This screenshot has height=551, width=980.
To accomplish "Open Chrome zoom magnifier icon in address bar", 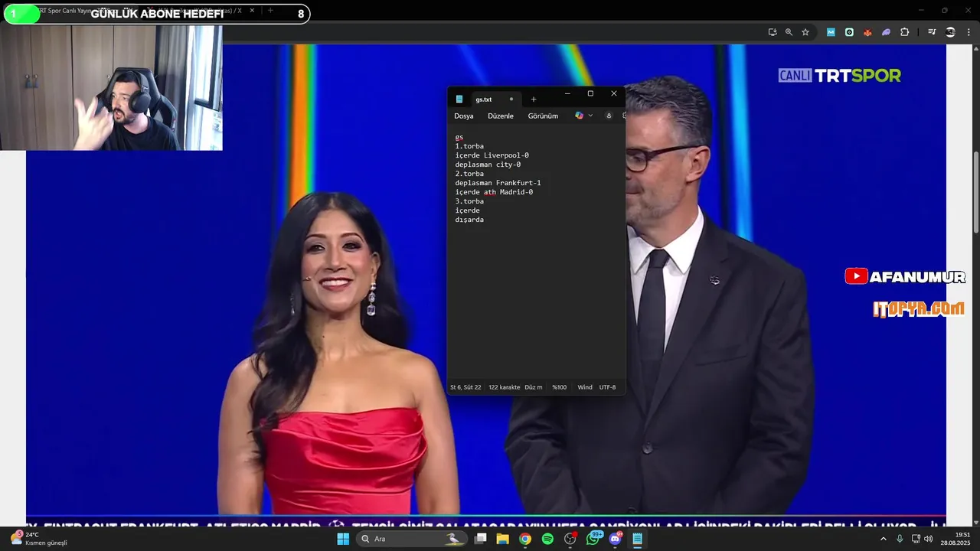I will tap(789, 32).
